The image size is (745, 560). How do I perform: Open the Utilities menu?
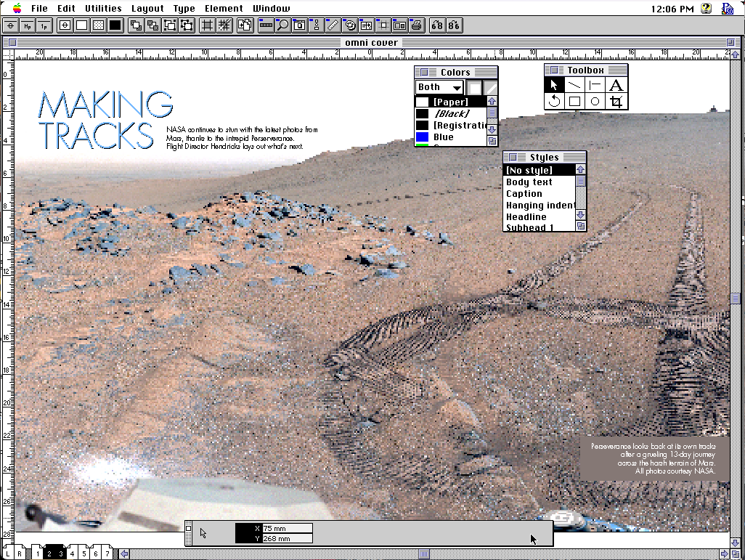tap(103, 8)
